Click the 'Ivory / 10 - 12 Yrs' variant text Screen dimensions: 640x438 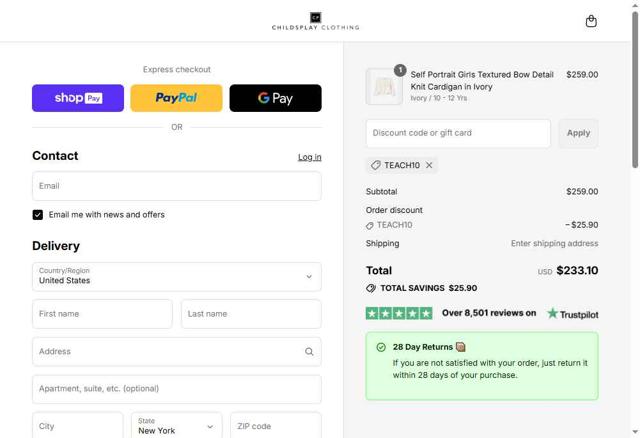coord(439,98)
